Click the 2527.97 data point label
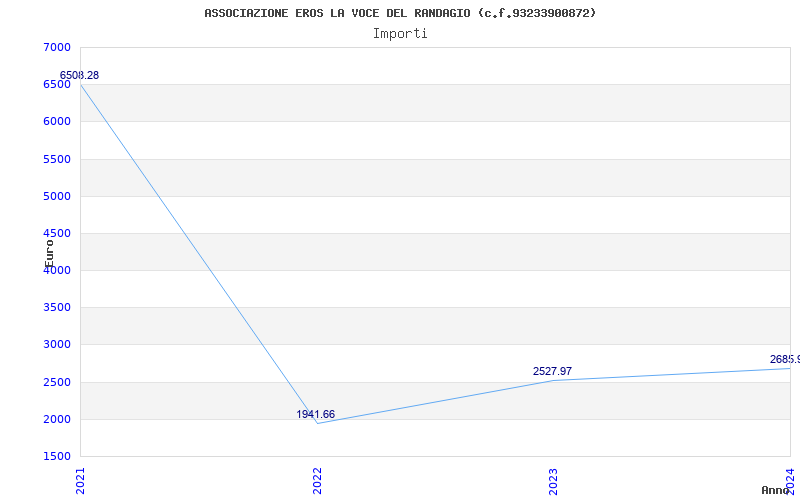Screen dimensions: 800x500 (x=553, y=371)
